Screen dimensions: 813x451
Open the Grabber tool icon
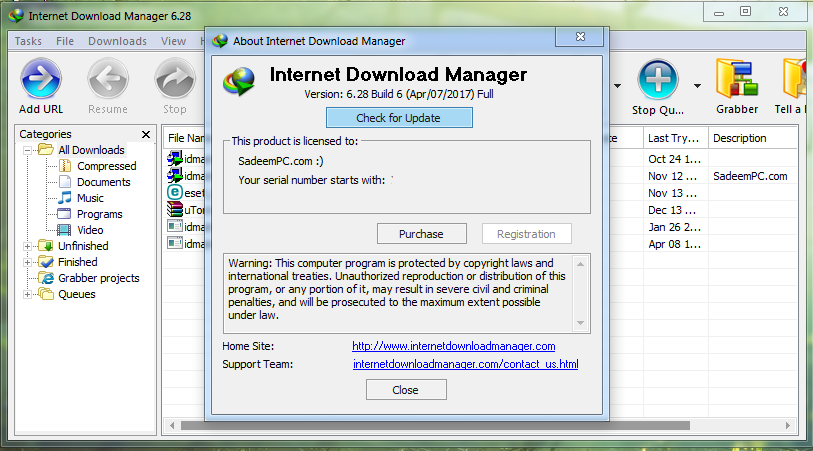pos(737,79)
